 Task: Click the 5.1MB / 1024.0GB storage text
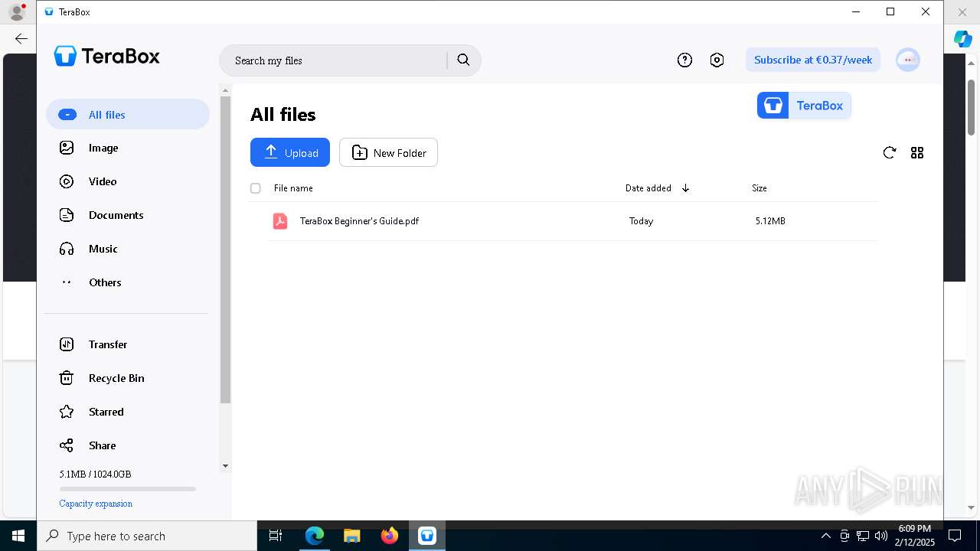96,474
